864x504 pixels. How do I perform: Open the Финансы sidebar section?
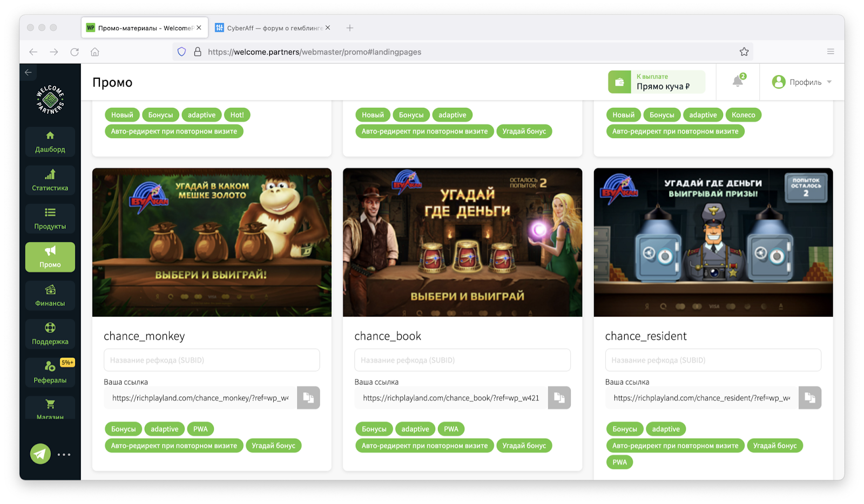tap(50, 296)
